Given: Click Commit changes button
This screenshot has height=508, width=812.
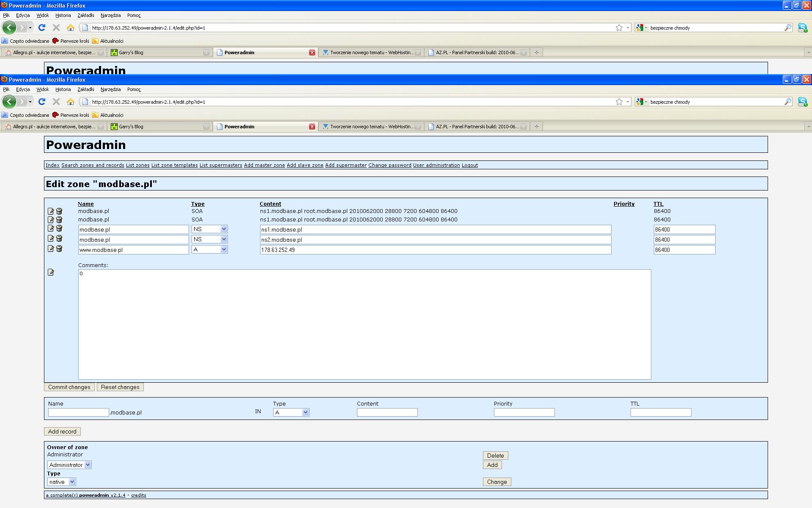Looking at the screenshot, I should [69, 387].
